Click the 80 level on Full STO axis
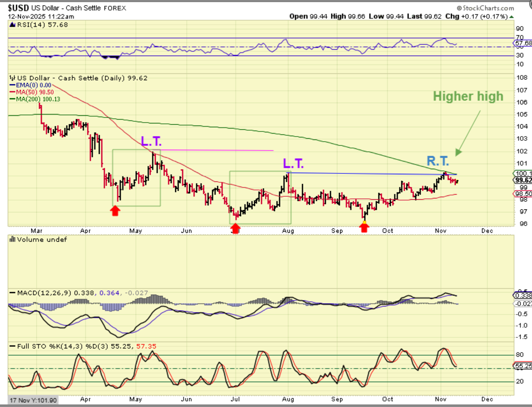 tap(520, 355)
